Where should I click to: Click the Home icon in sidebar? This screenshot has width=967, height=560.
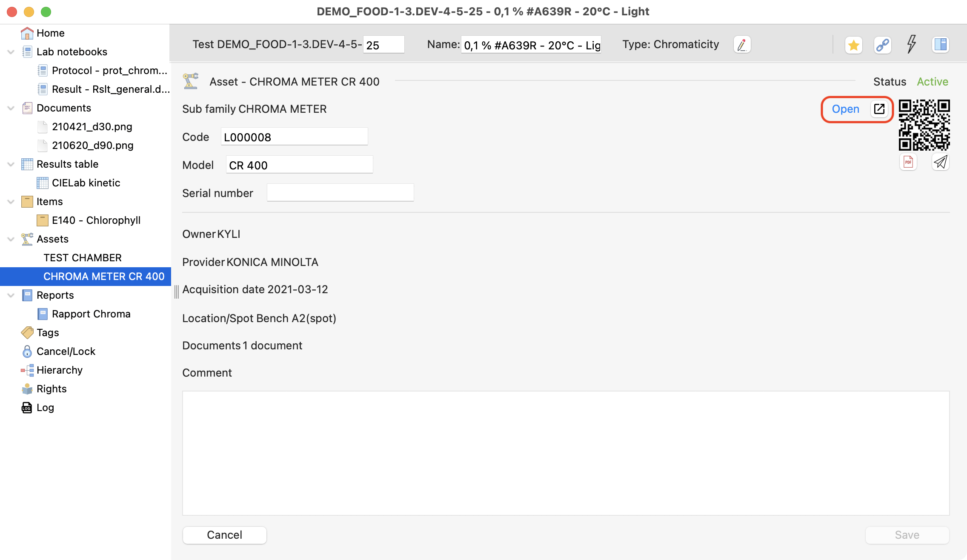27,33
